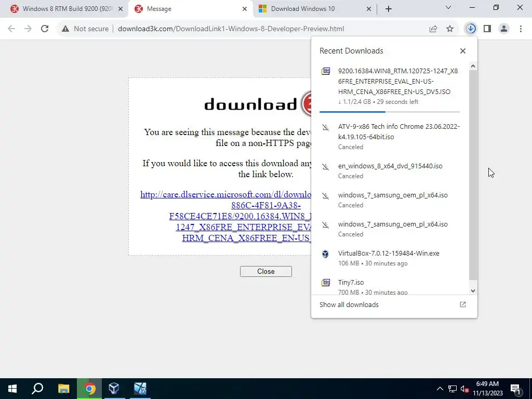Close the Recent Downloads popup

pyautogui.click(x=463, y=51)
